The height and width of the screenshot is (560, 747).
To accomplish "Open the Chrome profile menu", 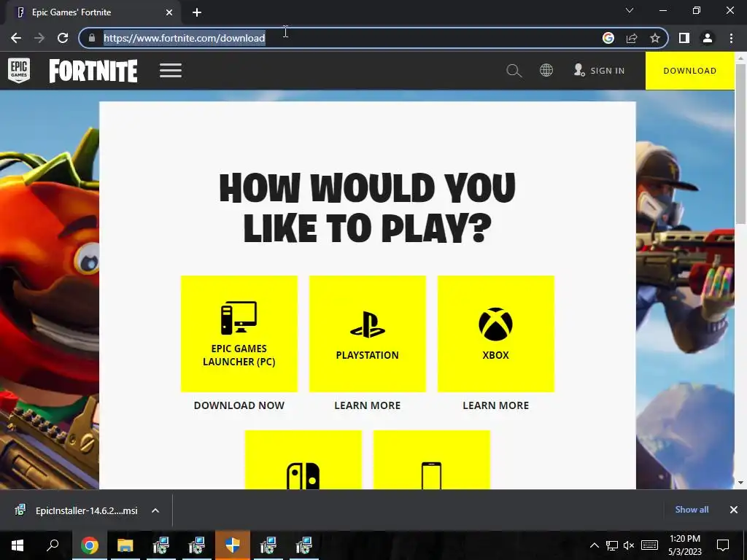I will coord(708,38).
